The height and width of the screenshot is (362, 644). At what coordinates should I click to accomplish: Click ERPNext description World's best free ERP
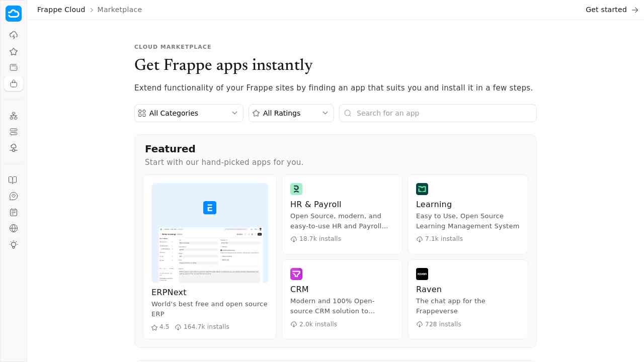coord(209,309)
